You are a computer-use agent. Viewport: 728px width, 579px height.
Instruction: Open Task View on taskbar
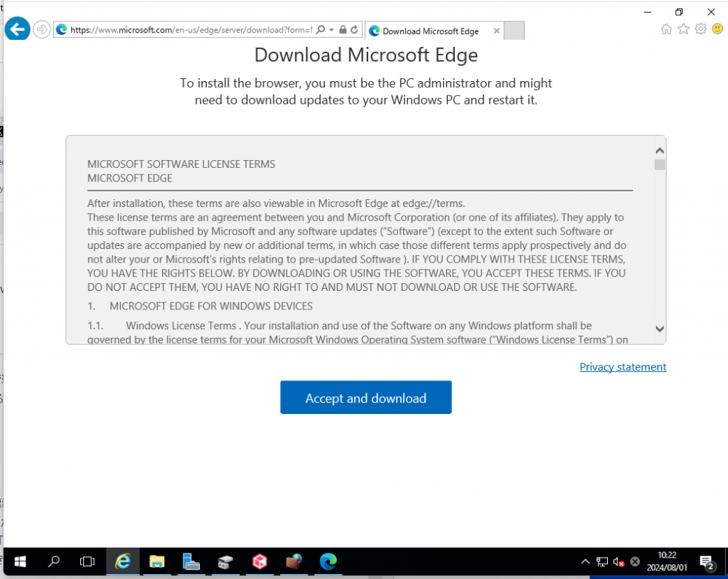tap(87, 562)
